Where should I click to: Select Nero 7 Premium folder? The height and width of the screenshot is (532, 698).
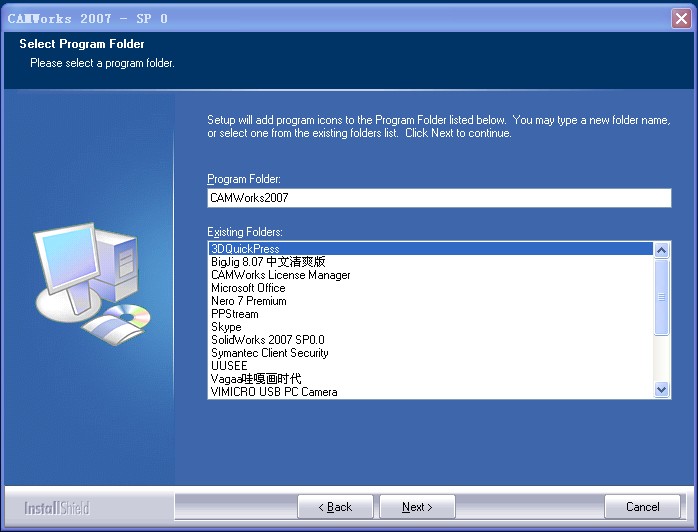[x=430, y=301]
